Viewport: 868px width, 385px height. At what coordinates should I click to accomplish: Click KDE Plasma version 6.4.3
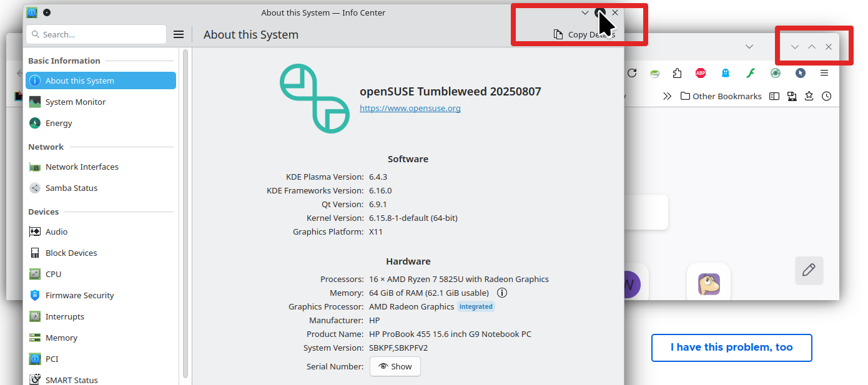[378, 177]
